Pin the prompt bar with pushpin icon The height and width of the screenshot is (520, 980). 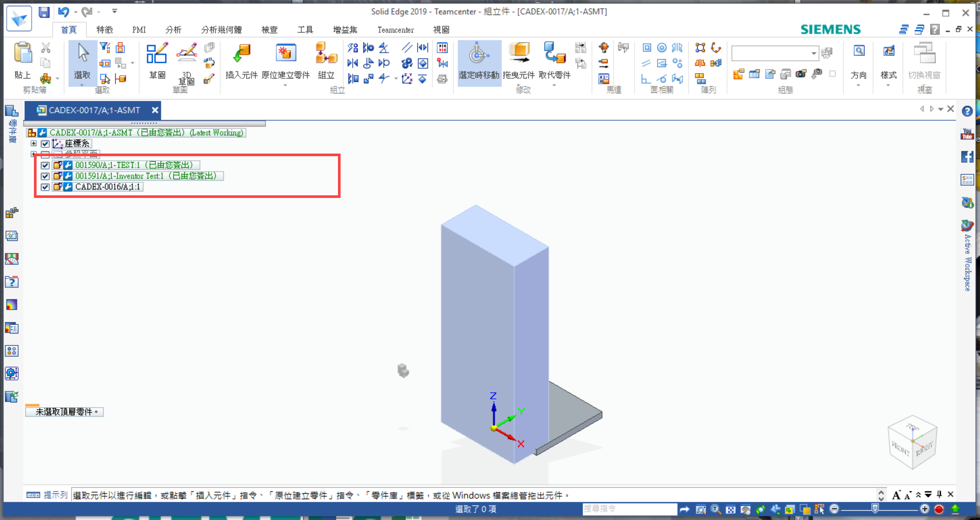tap(939, 494)
